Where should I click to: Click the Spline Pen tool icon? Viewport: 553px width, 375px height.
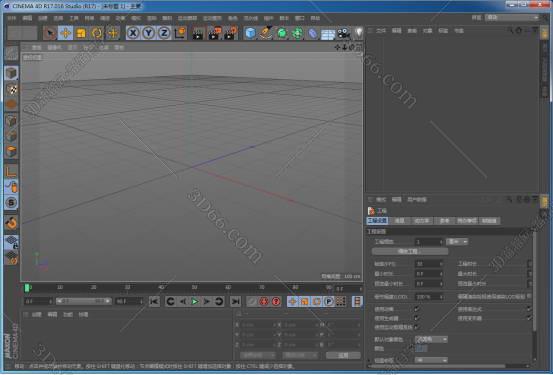coord(266,33)
